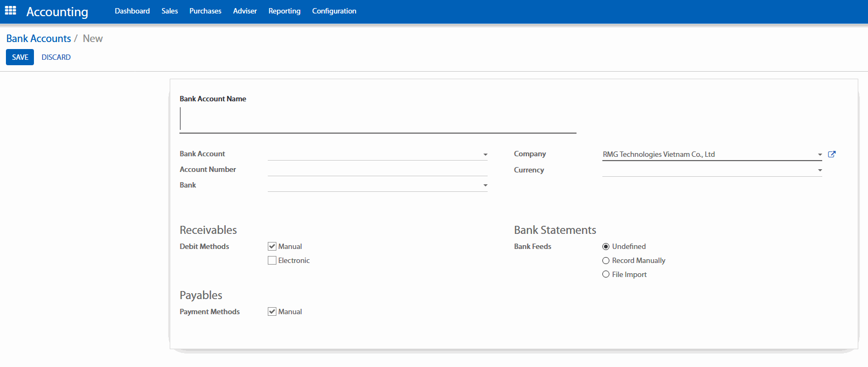Click the Save button
868x367 pixels.
20,57
